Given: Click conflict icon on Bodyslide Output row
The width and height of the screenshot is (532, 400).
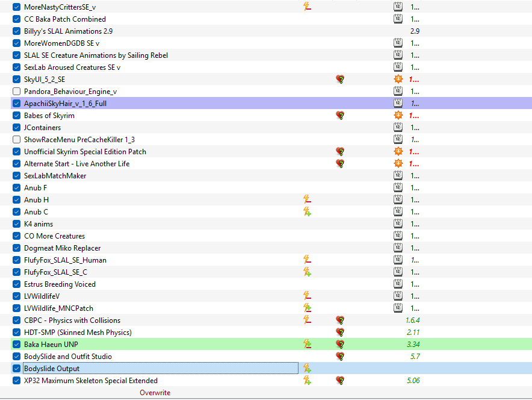Looking at the screenshot, I should tap(307, 369).
